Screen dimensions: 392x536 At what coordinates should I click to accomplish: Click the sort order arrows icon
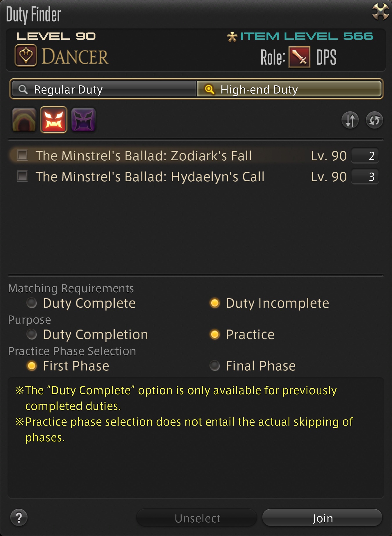(350, 120)
